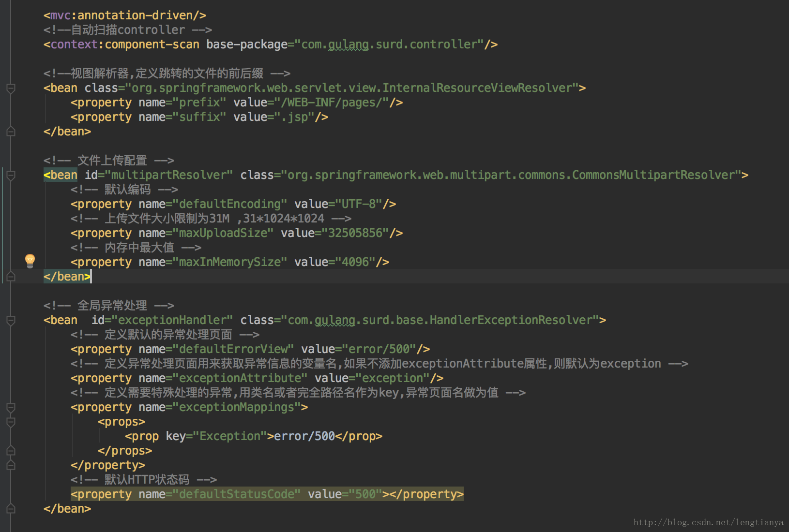Click the "maxInMemorySize" property name
The image size is (789, 532).
tap(230, 262)
